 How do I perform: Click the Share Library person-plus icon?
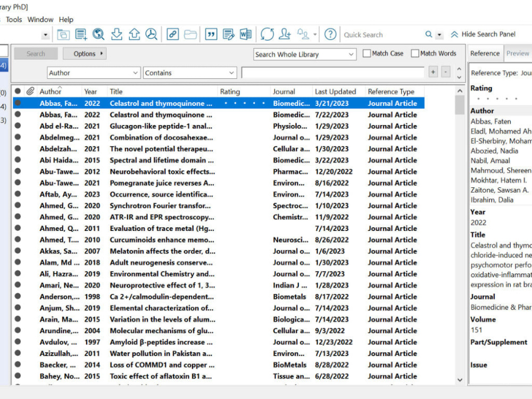point(285,34)
